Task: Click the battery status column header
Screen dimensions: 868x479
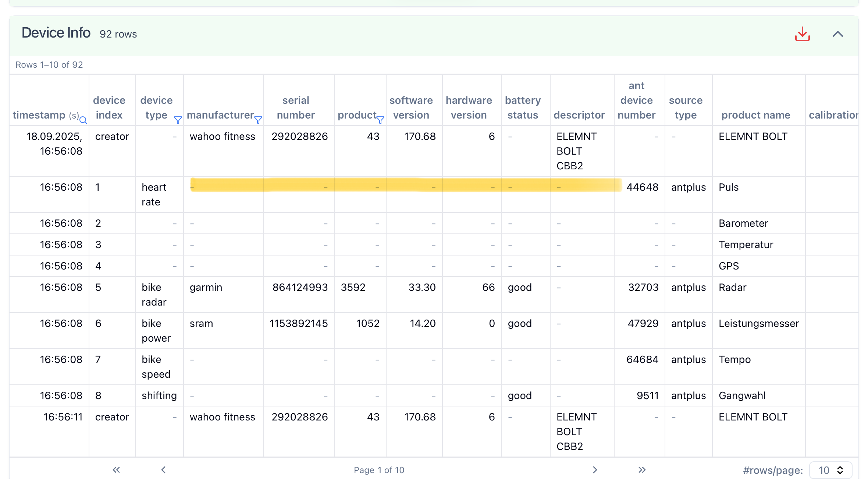Action: click(x=523, y=108)
